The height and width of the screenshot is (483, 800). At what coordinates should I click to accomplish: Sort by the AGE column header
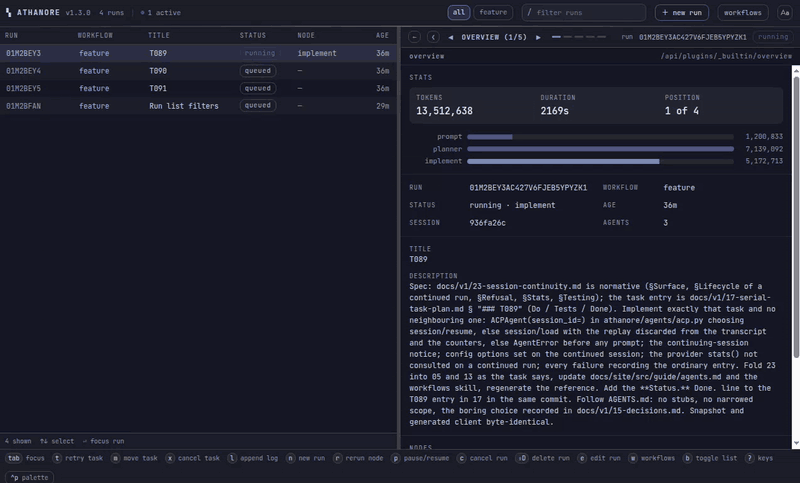click(x=382, y=35)
